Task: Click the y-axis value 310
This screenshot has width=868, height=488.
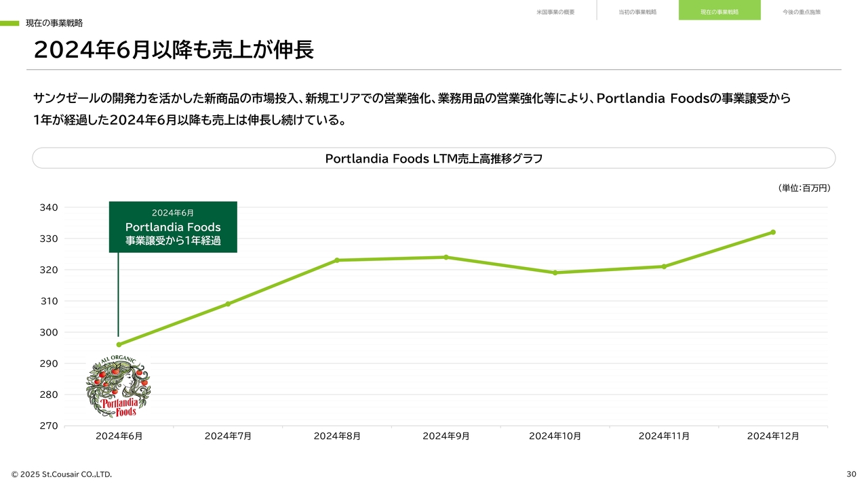Action: tap(50, 301)
